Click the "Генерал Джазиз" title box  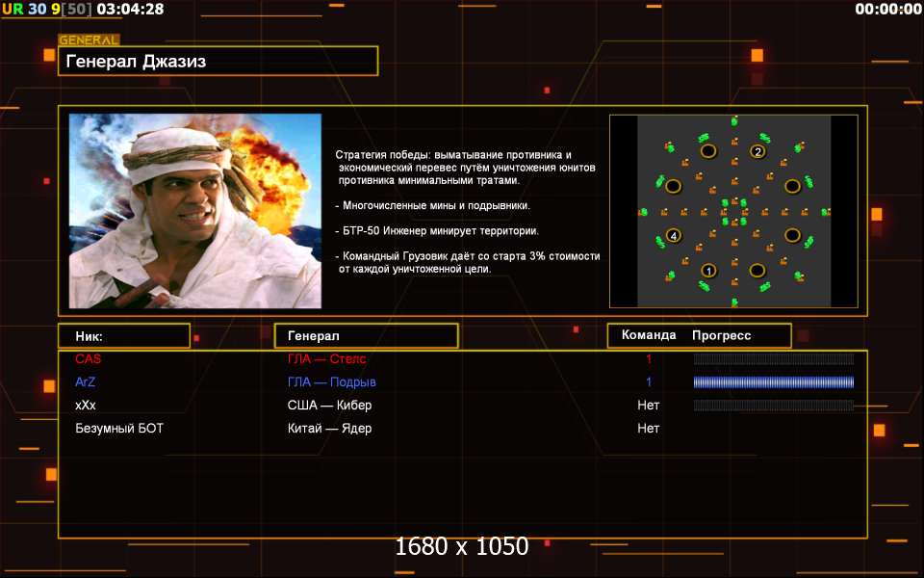(218, 61)
